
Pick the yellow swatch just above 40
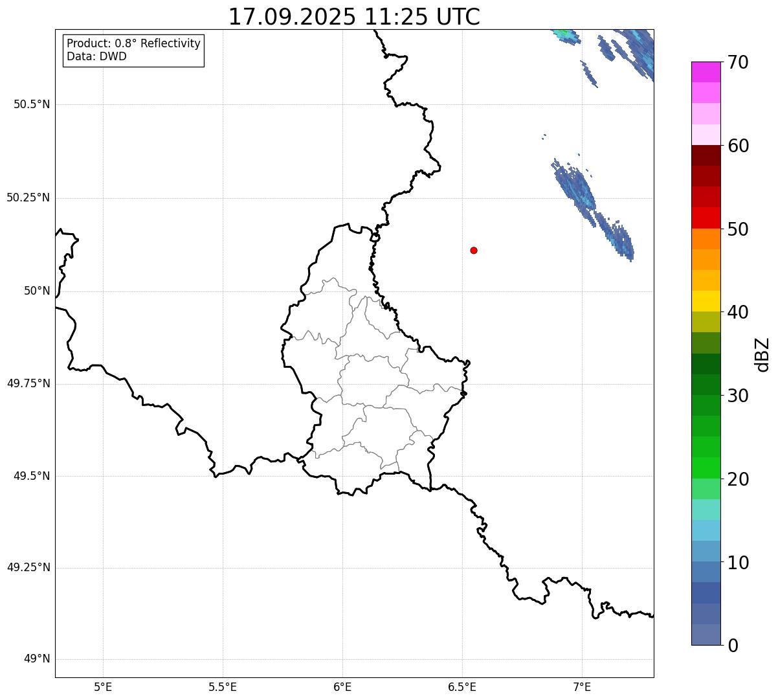pos(706,301)
